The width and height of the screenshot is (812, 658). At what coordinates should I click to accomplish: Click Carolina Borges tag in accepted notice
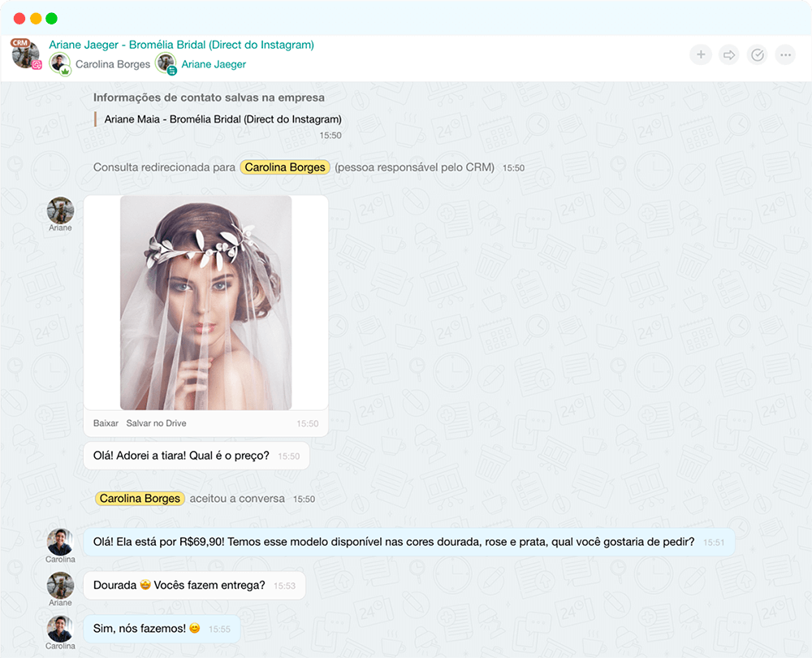coord(140,498)
